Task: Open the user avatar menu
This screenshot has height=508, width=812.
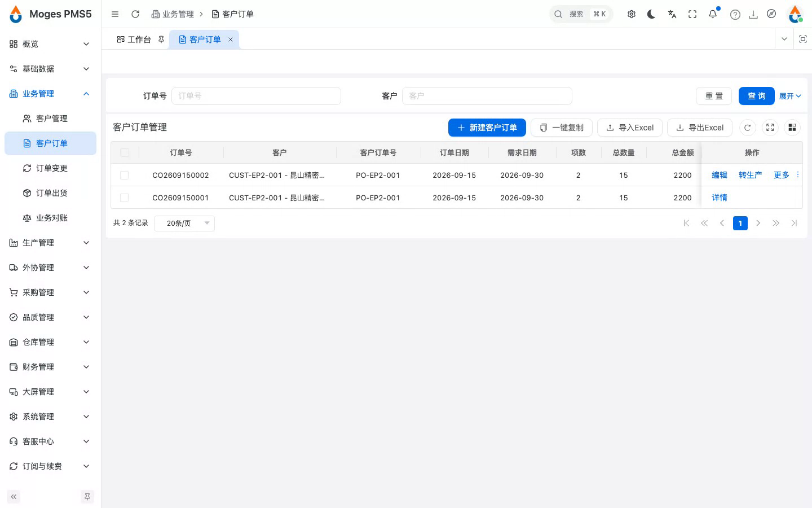Action: coord(795,14)
